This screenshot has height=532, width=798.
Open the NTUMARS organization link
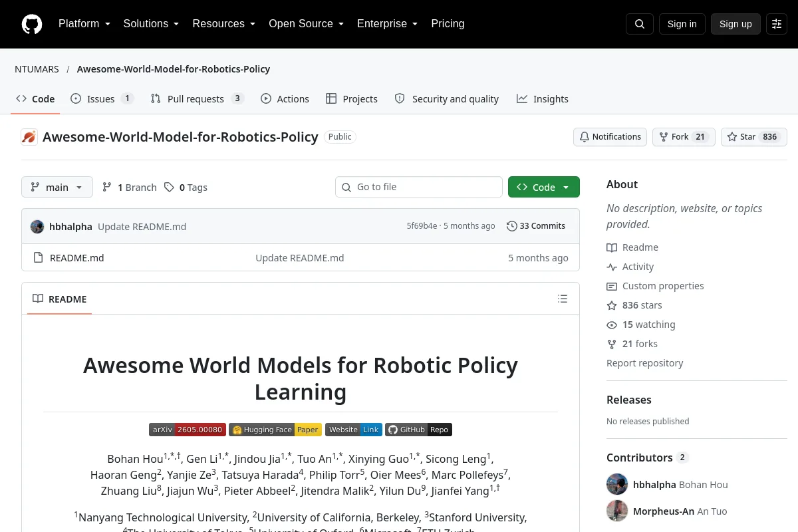point(37,69)
